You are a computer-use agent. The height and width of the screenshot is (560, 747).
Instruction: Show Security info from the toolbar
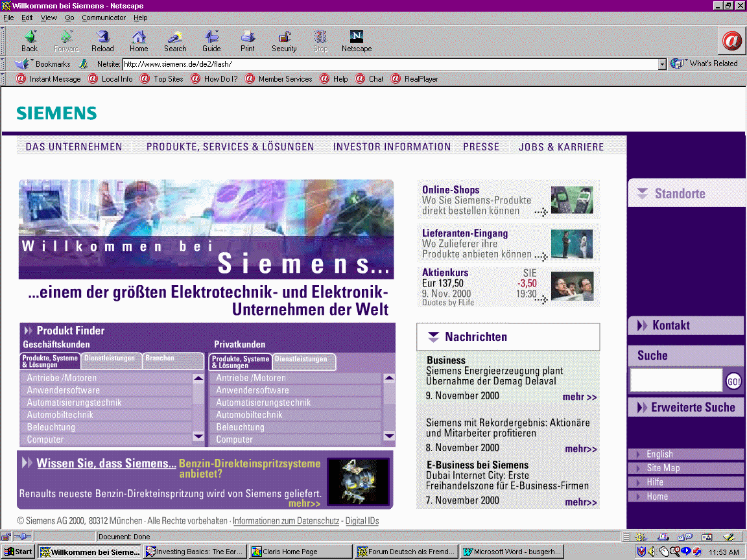(x=284, y=41)
